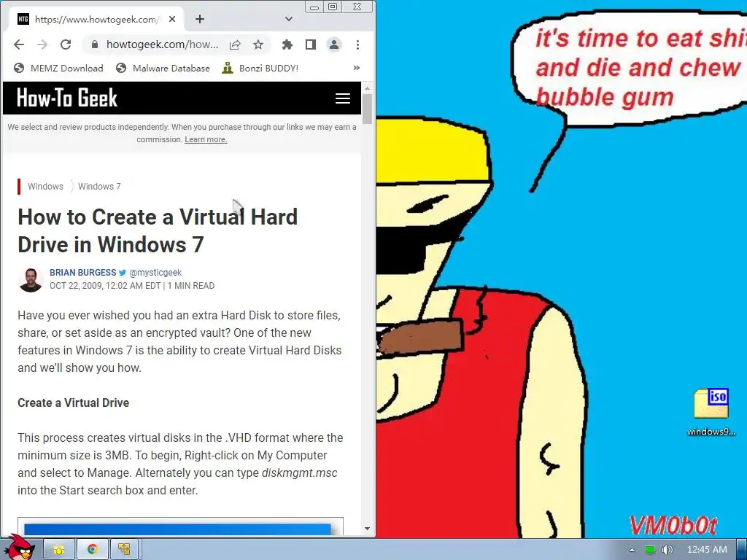The image size is (747, 560).
Task: Click the green network tray icon
Action: (x=650, y=550)
